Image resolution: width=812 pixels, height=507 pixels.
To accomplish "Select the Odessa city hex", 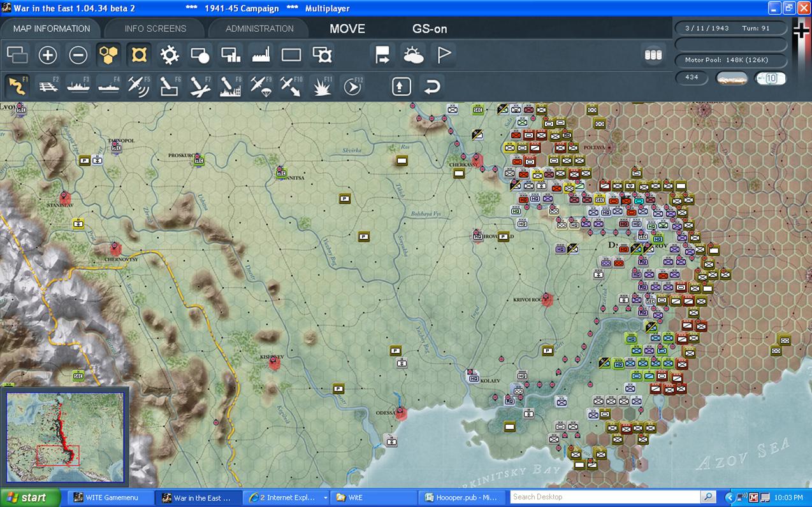I will pyautogui.click(x=401, y=413).
